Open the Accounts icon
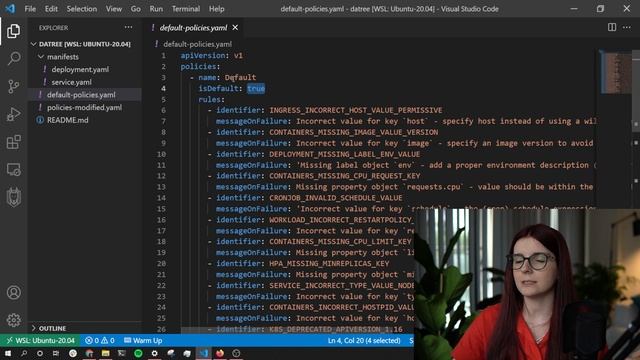This screenshot has width=640, height=360. click(x=13, y=293)
